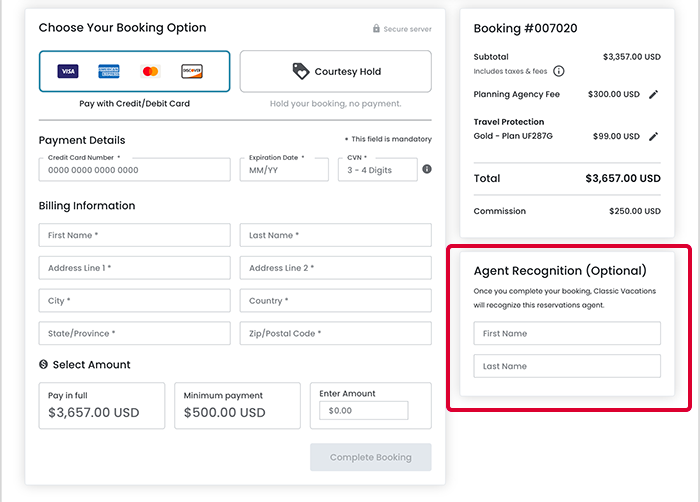Choose the Minimum payment option
Screen dimensions: 700x502
click(237, 406)
